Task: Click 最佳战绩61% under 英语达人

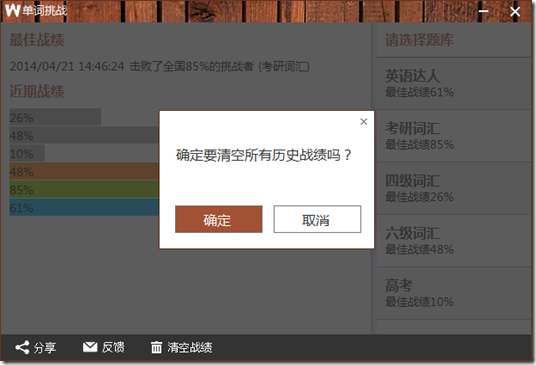Action: (x=419, y=92)
